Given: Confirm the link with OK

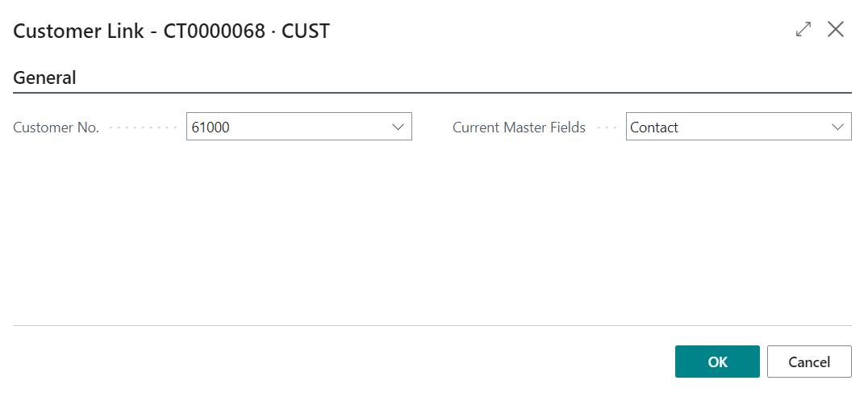Looking at the screenshot, I should click(717, 362).
